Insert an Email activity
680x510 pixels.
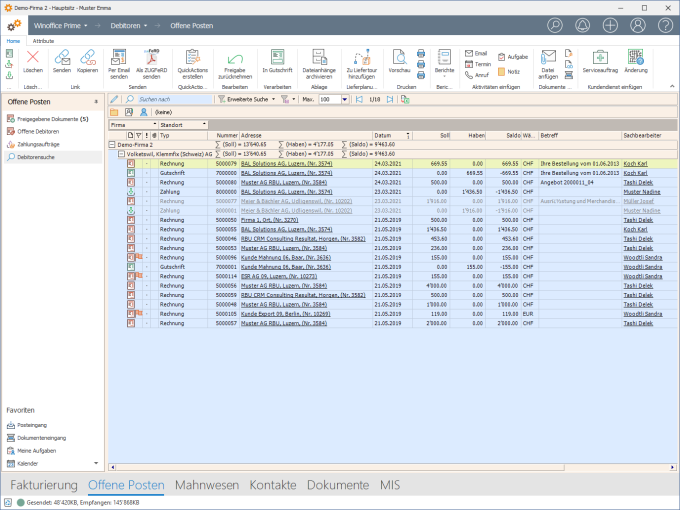point(476,53)
